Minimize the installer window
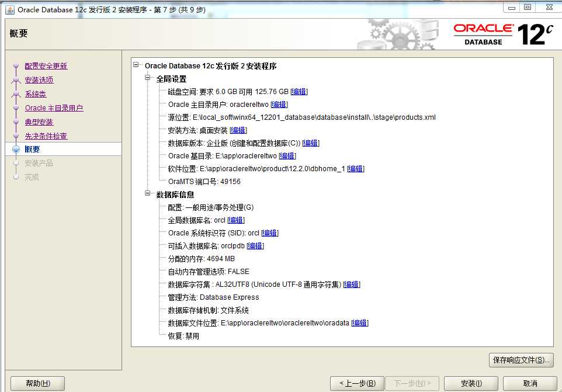This screenshot has width=562, height=392. (511, 8)
